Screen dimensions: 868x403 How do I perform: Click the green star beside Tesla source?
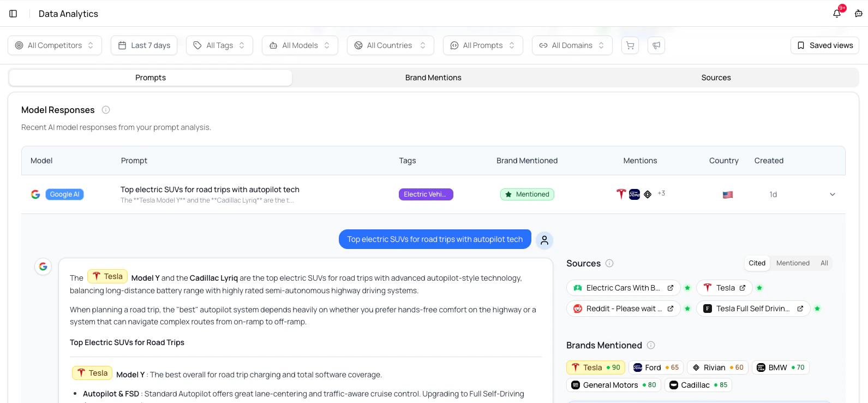click(x=759, y=288)
